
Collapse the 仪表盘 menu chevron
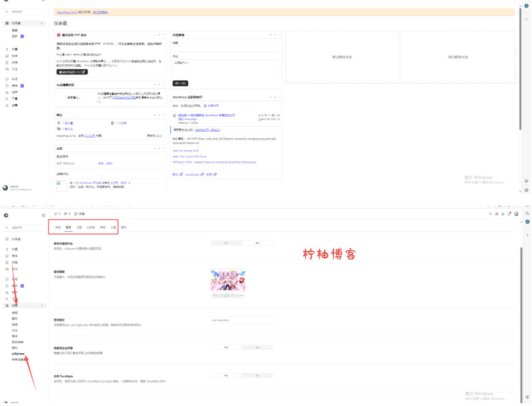click(42, 23)
